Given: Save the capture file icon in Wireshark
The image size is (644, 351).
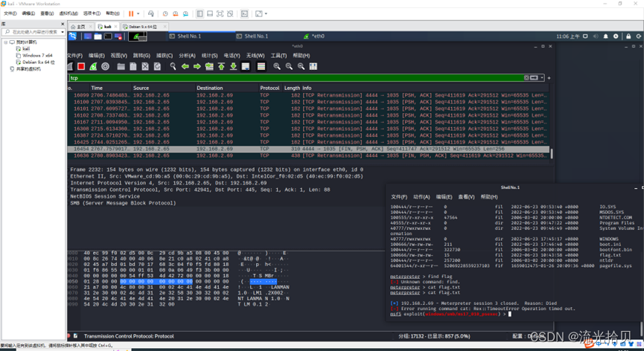Looking at the screenshot, I should click(x=133, y=66).
